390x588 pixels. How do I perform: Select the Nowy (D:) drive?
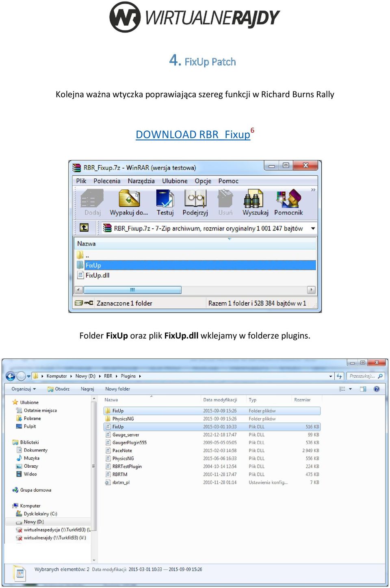(33, 522)
